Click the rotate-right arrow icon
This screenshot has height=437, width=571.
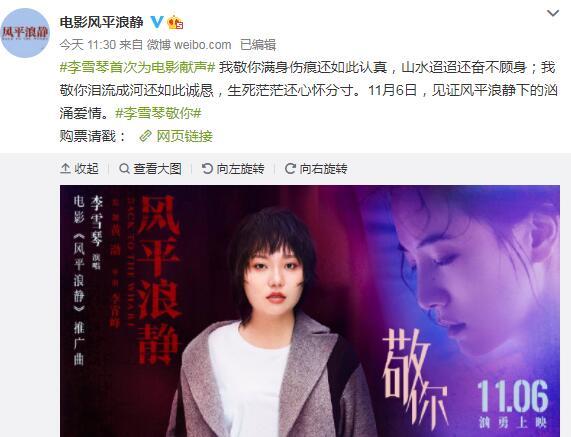tap(290, 169)
